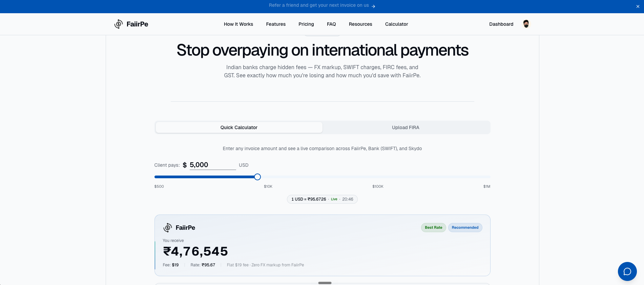
Task: Close the referral banner
Action: (638, 6)
